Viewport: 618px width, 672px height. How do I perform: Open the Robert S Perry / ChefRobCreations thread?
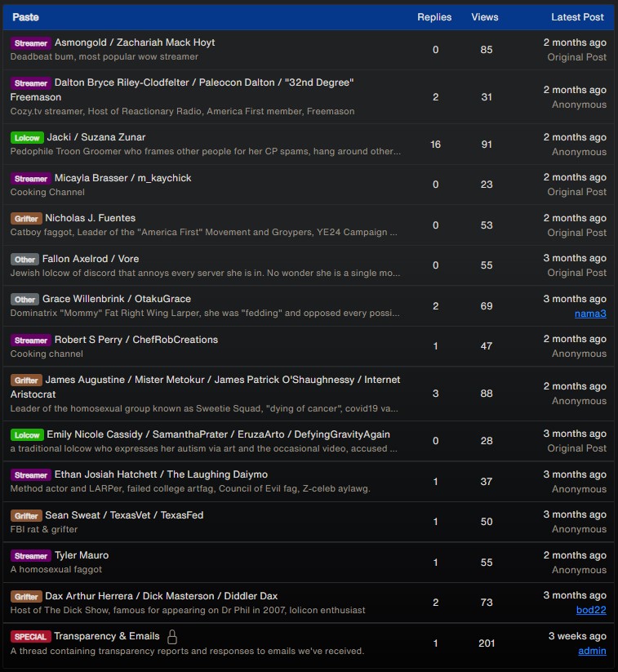136,340
